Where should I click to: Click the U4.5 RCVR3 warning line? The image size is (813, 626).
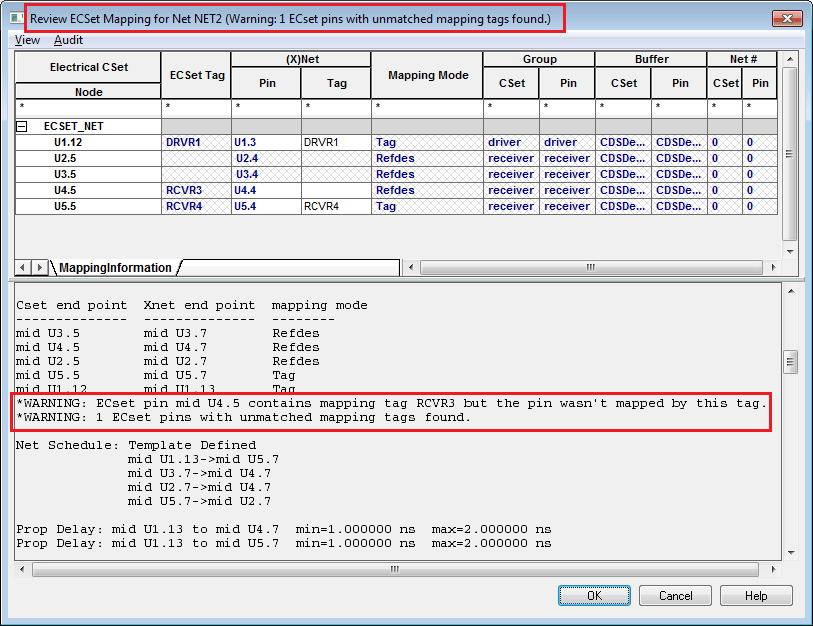(x=391, y=403)
